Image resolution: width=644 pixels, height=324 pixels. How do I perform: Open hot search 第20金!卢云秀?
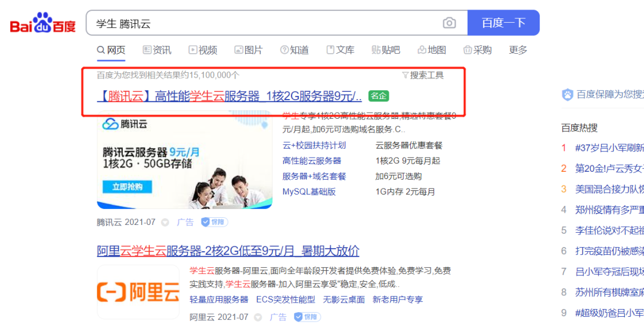click(x=609, y=168)
